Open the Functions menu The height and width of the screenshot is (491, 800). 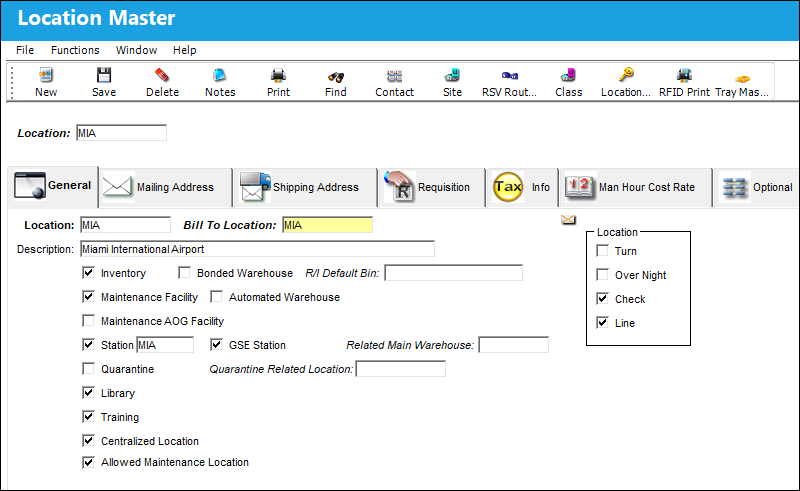pos(75,50)
